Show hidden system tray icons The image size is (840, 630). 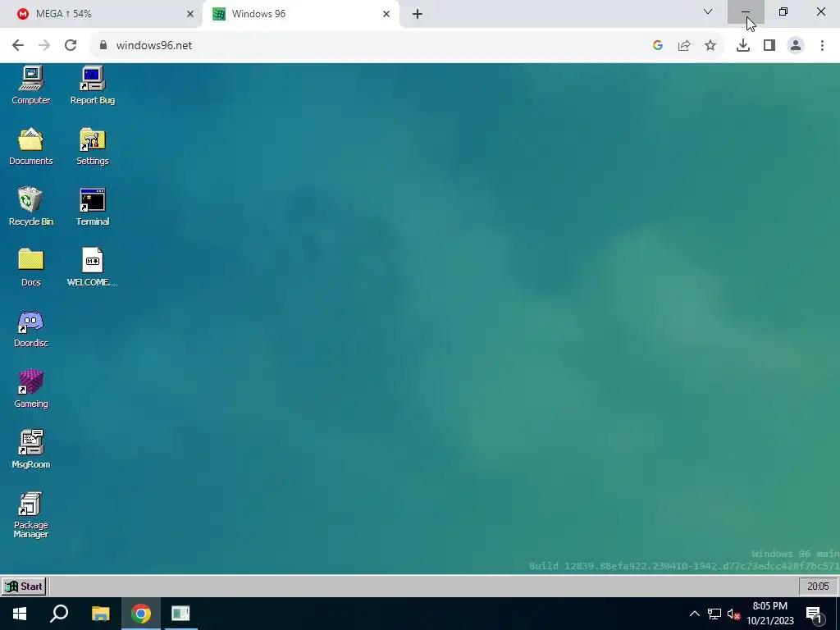tap(694, 614)
